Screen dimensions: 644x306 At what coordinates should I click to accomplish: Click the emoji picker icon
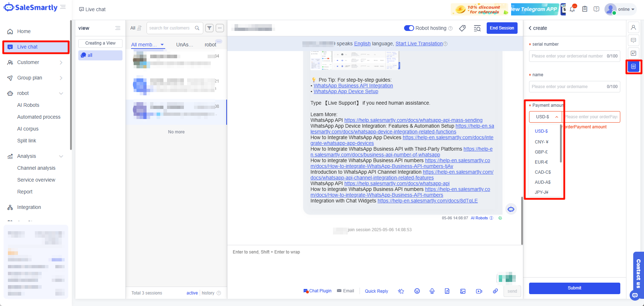click(417, 291)
